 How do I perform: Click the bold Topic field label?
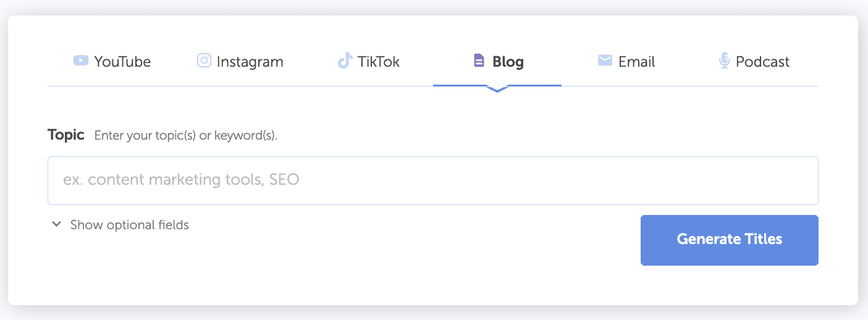65,135
